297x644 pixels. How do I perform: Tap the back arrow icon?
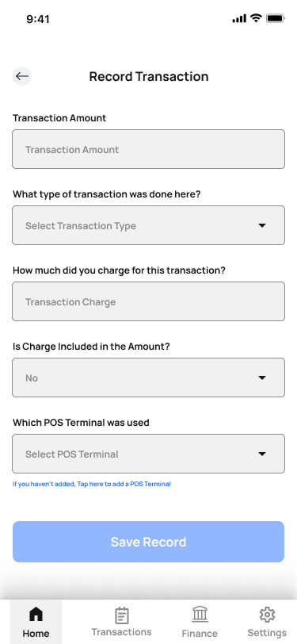click(22, 76)
